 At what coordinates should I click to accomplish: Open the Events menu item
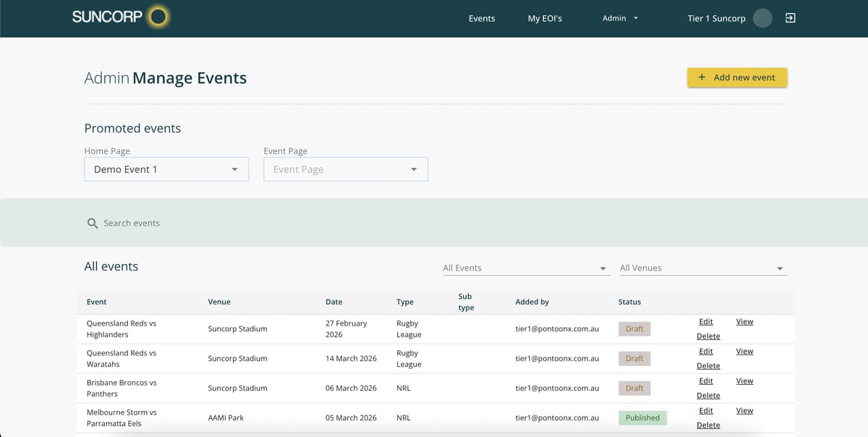482,18
